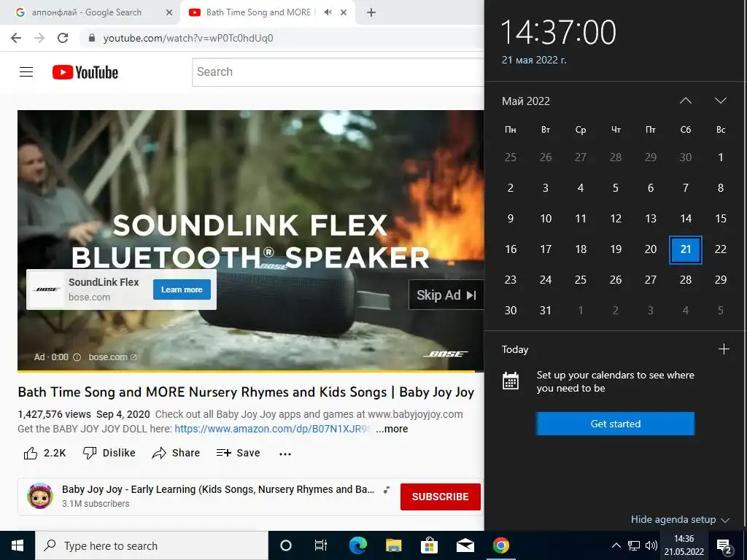Reload the YouTube page
This screenshot has width=747, height=560.
tap(63, 38)
